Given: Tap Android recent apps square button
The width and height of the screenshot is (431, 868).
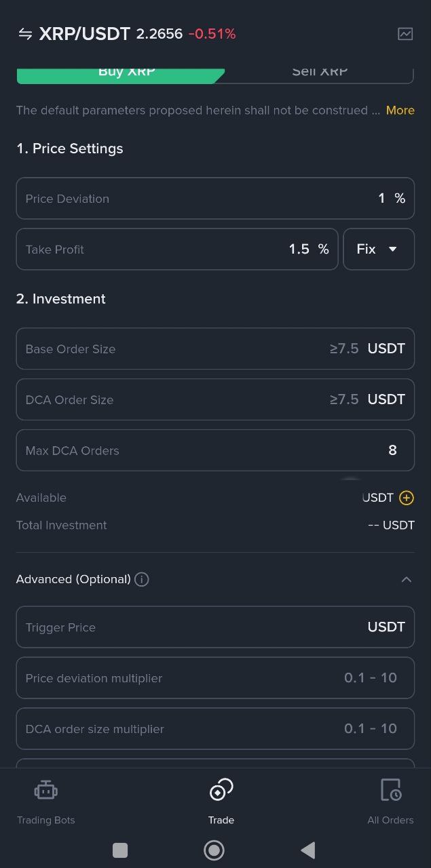Looking at the screenshot, I should pos(120,850).
